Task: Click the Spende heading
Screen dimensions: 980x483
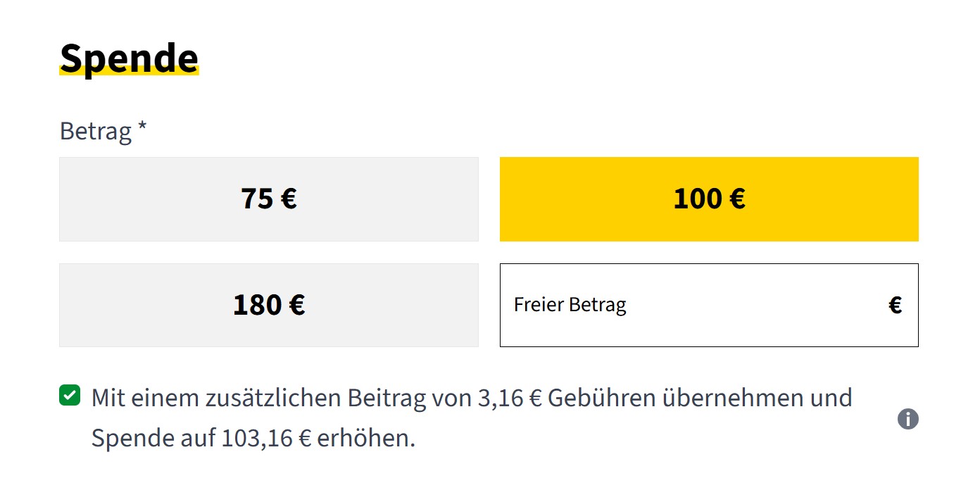Action: tap(129, 58)
